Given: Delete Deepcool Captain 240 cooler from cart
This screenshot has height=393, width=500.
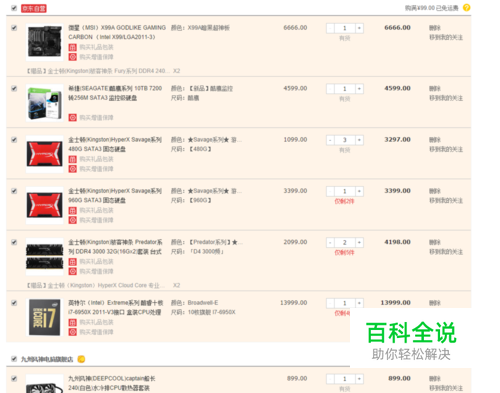Looking at the screenshot, I should (435, 379).
